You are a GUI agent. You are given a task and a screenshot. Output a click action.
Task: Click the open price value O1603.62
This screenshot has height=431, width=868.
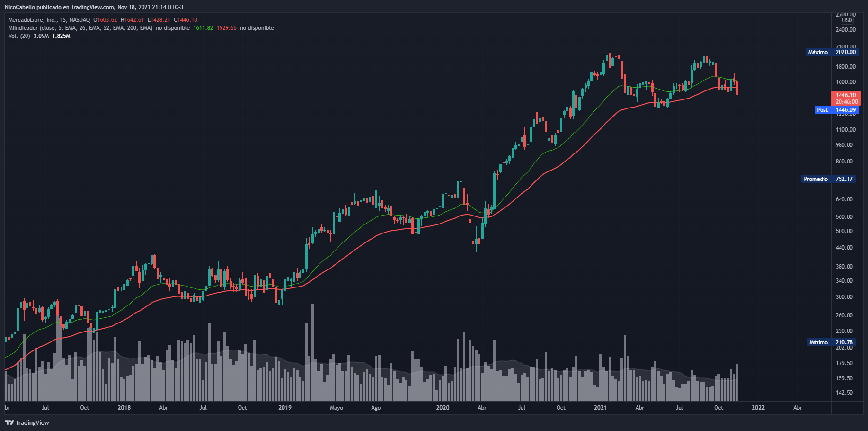point(105,20)
